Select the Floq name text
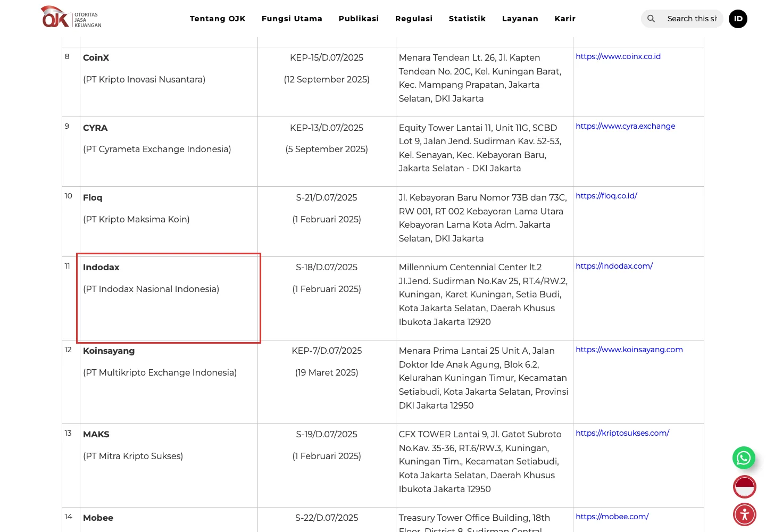 [x=93, y=197]
